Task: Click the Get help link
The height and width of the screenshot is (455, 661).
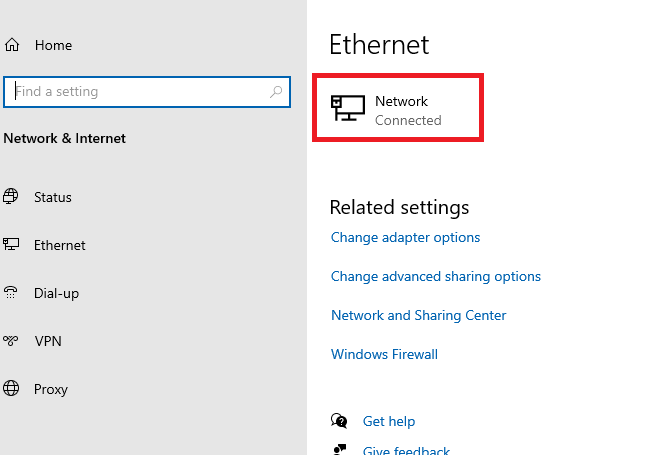Action: point(389,421)
